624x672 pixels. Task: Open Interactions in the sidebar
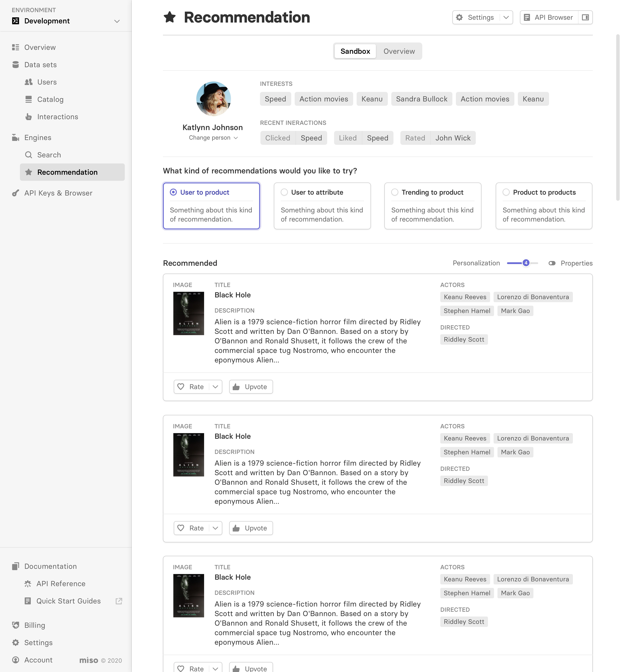(57, 117)
